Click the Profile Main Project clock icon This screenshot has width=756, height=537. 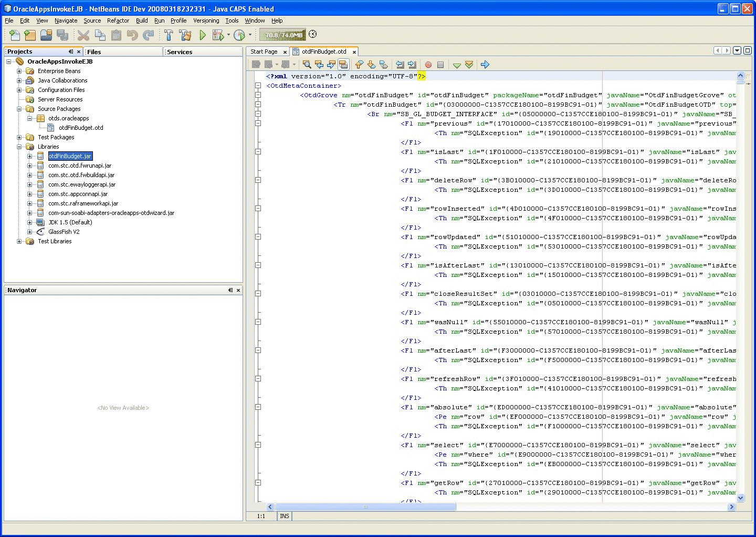point(239,35)
